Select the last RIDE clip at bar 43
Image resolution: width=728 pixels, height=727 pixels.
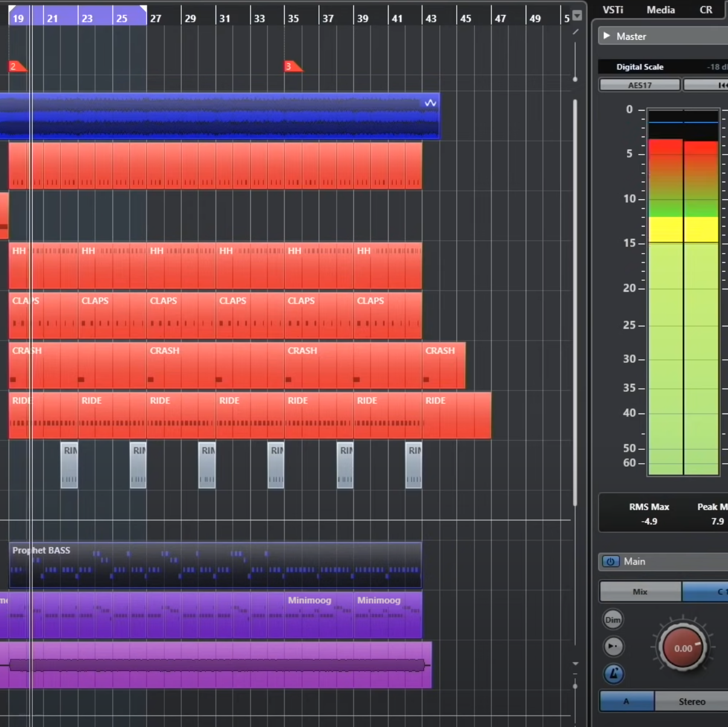[x=456, y=415]
